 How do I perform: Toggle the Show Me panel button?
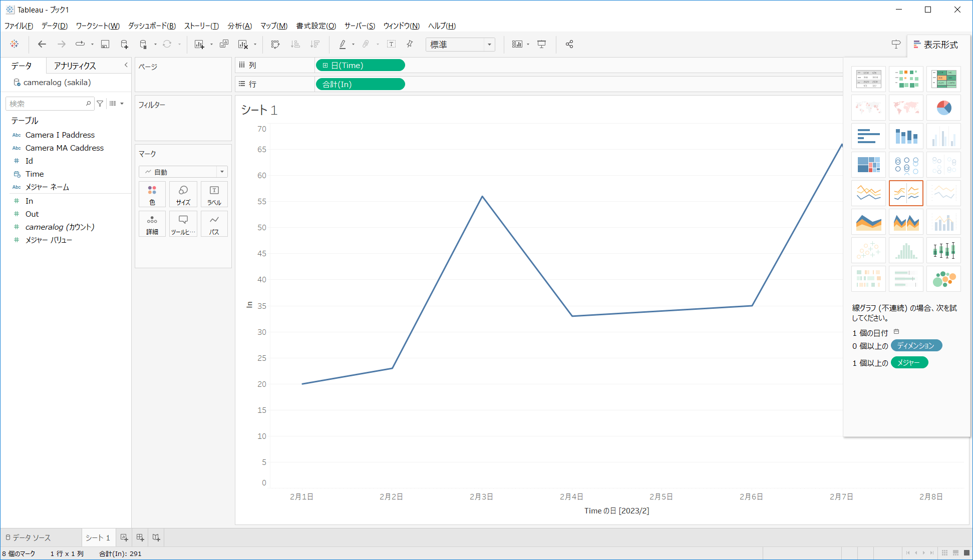[x=935, y=45]
